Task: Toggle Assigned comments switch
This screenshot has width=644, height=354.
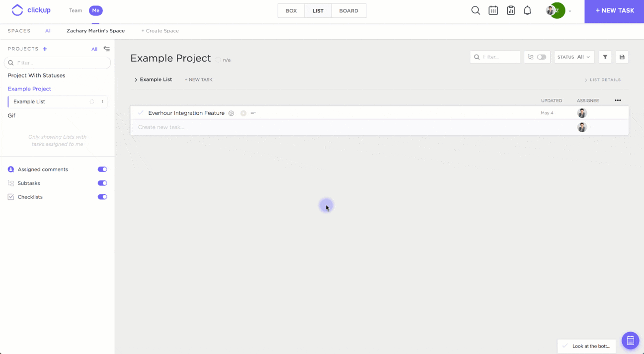Action: coord(102,170)
